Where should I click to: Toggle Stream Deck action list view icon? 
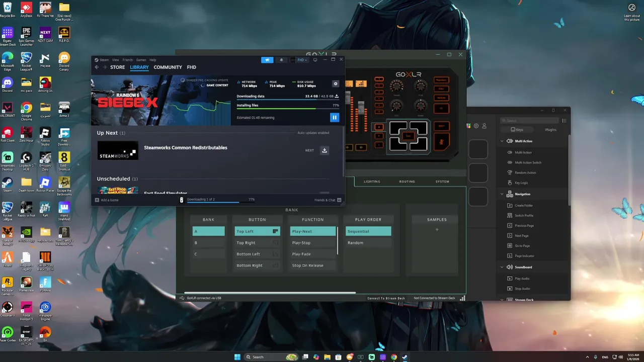[564, 121]
